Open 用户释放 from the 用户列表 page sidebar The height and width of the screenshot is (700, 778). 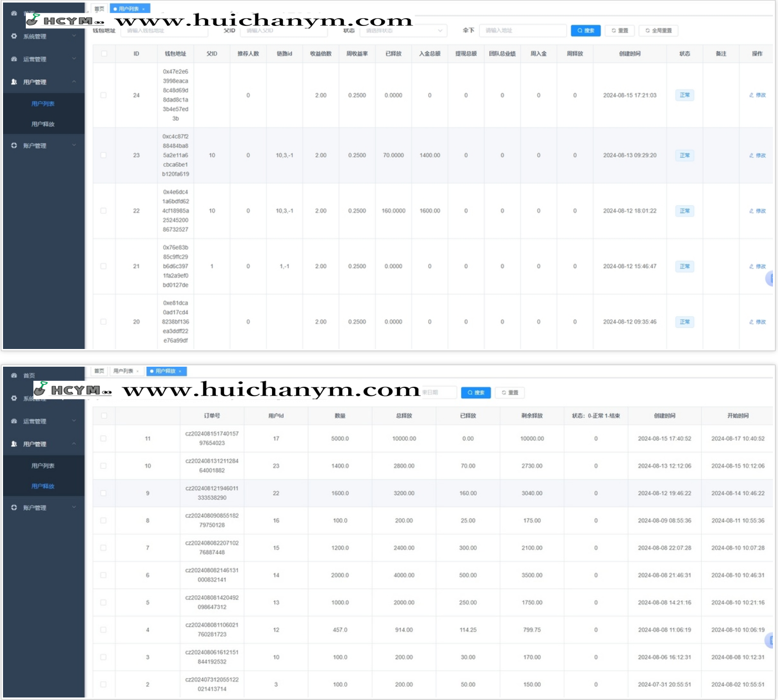click(x=43, y=124)
